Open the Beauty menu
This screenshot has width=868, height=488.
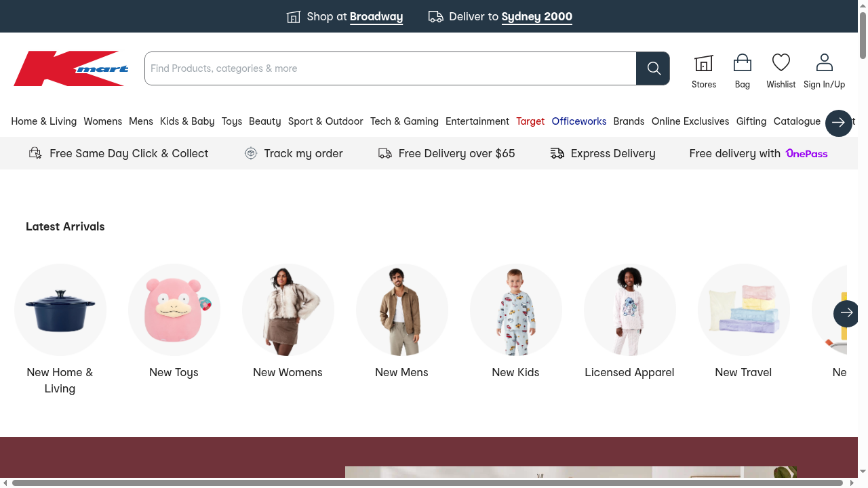click(x=265, y=121)
